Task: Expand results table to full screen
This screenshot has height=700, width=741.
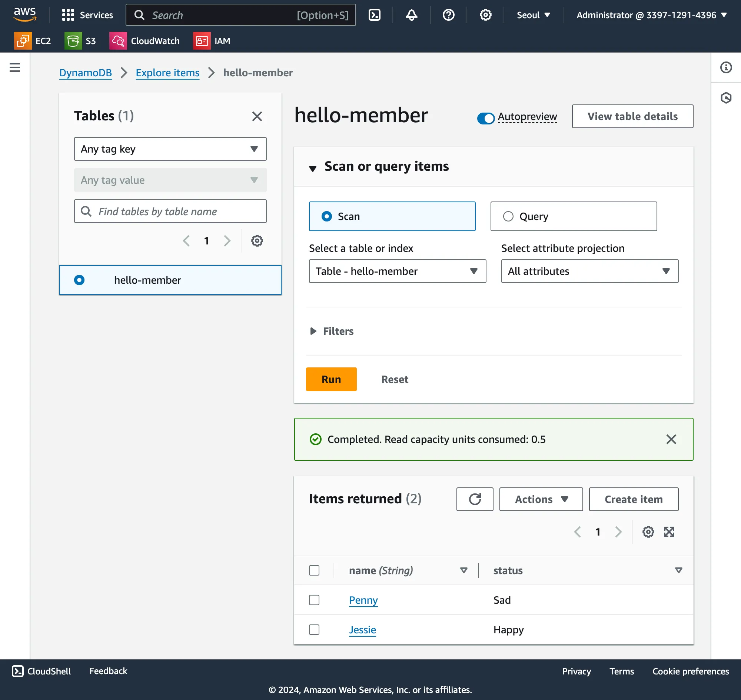Action: [669, 532]
